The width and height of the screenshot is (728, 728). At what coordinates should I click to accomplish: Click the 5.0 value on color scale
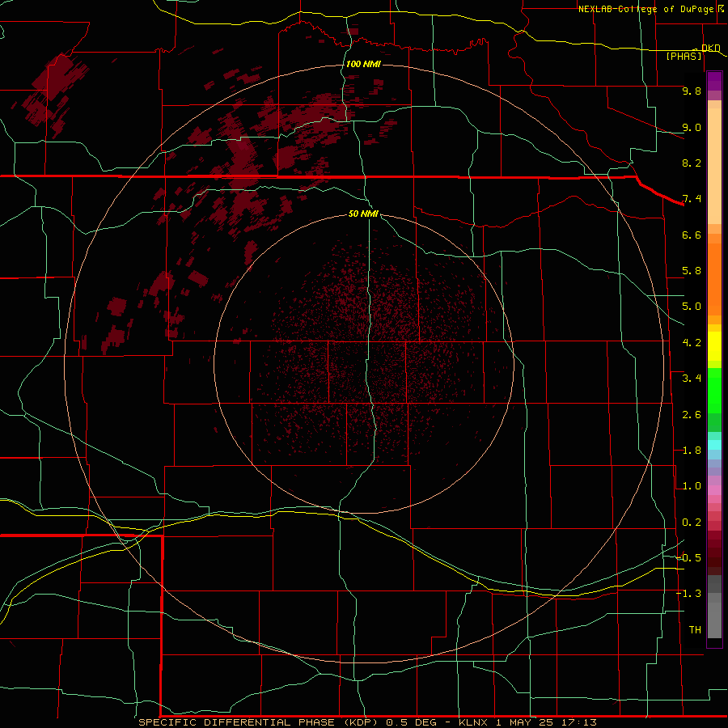[x=692, y=307]
